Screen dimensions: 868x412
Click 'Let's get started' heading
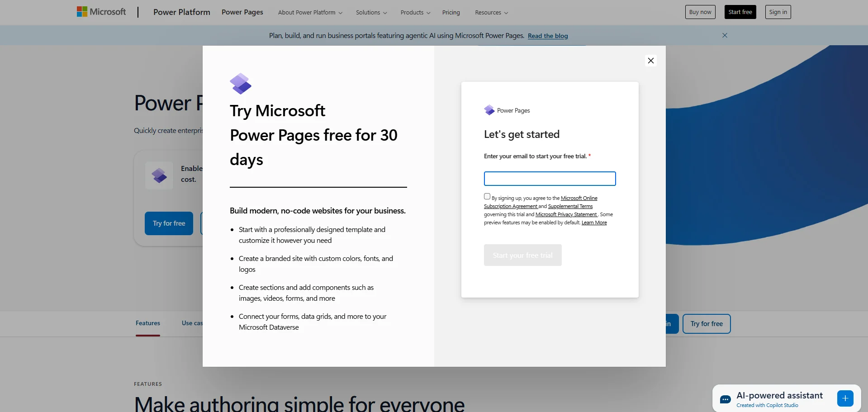pos(522,134)
